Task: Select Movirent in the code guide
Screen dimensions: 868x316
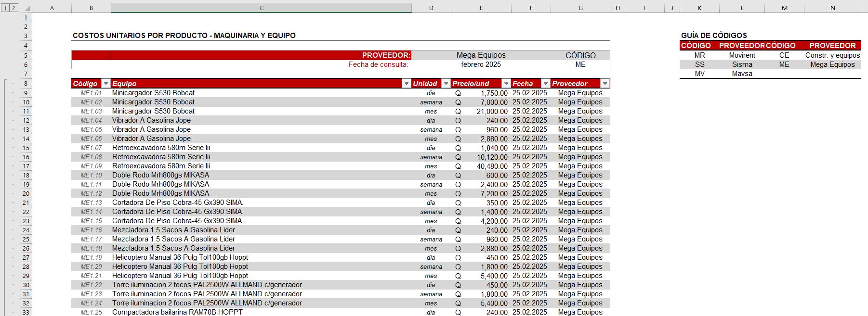Action: pos(742,55)
